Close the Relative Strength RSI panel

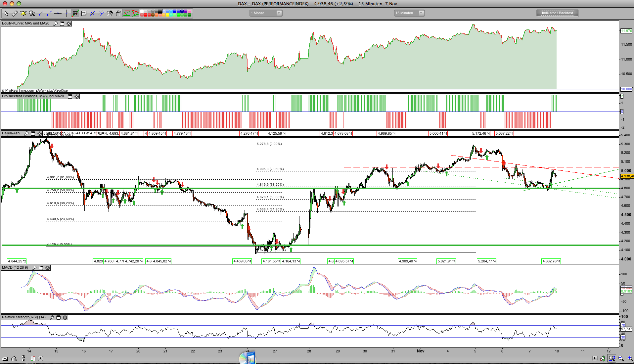coord(65,317)
